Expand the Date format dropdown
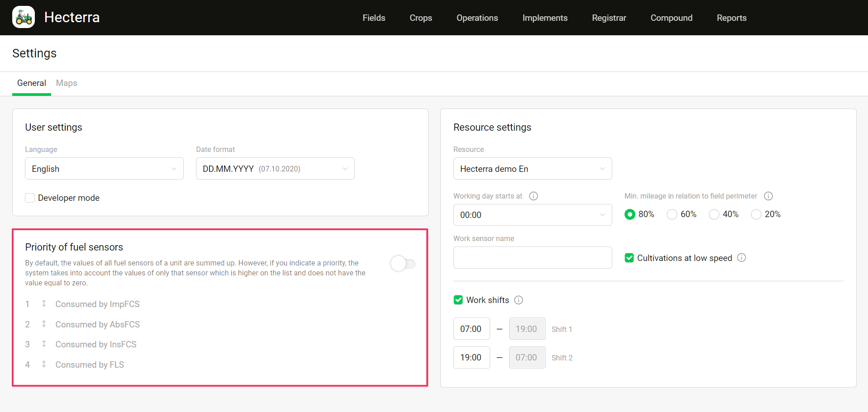The height and width of the screenshot is (412, 868). (x=275, y=169)
